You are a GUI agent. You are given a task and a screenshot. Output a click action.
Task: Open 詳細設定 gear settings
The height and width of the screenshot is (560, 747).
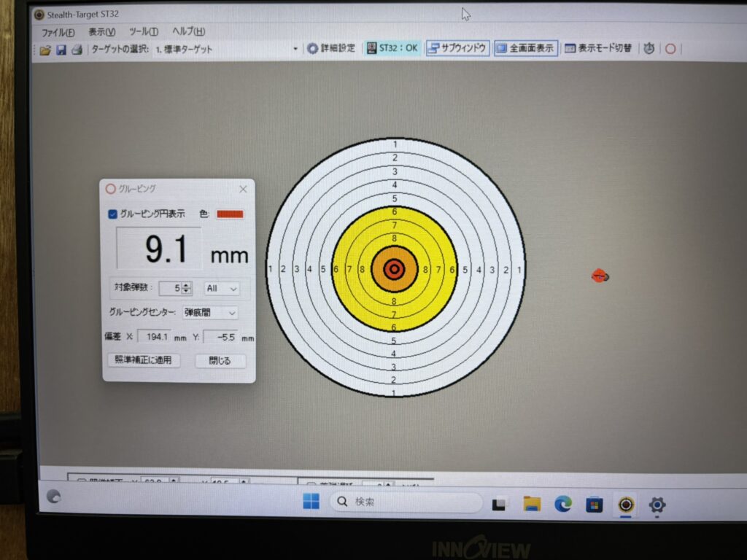click(x=332, y=48)
